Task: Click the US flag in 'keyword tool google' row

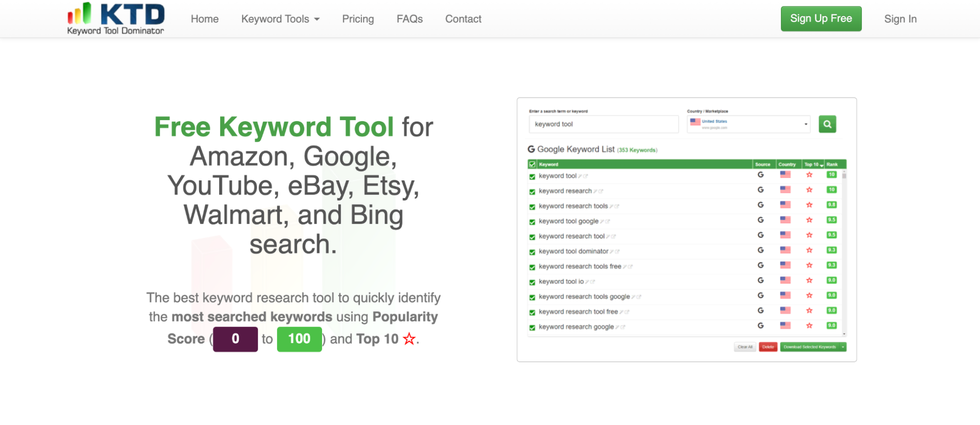Action: click(x=785, y=220)
